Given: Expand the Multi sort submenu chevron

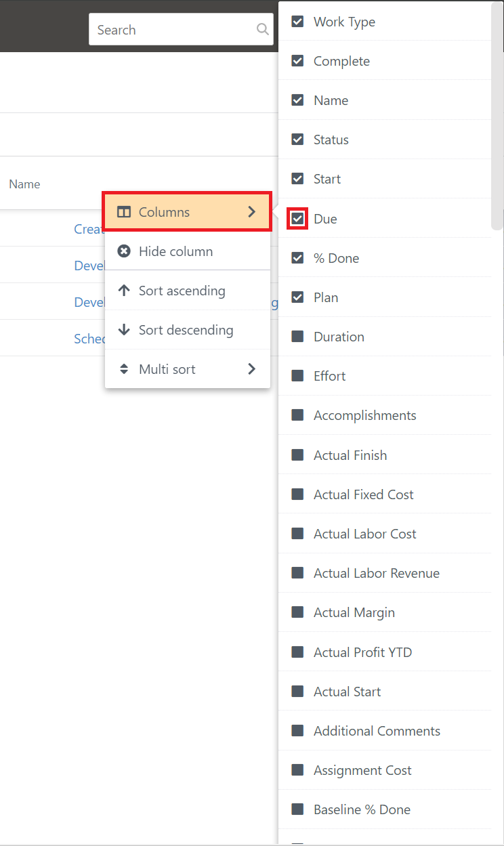Looking at the screenshot, I should pyautogui.click(x=252, y=369).
